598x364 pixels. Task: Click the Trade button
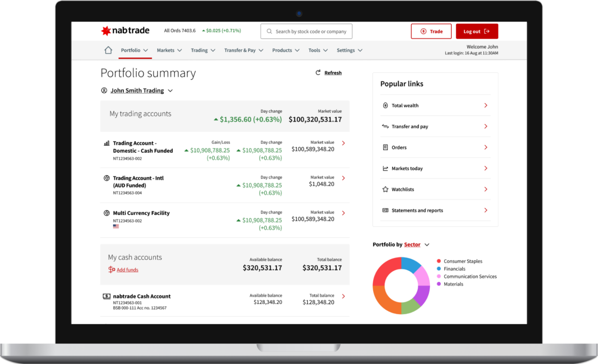431,31
